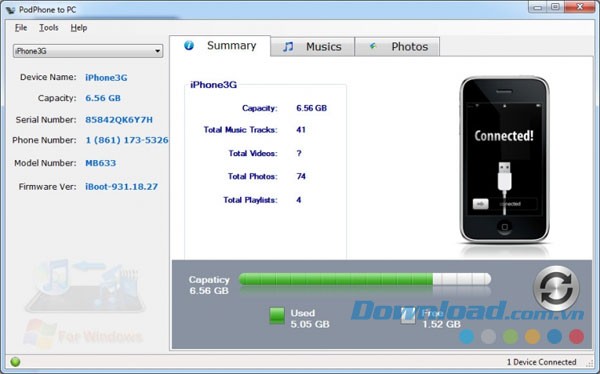
Task: Click the connected iPhone image
Action: click(x=504, y=159)
